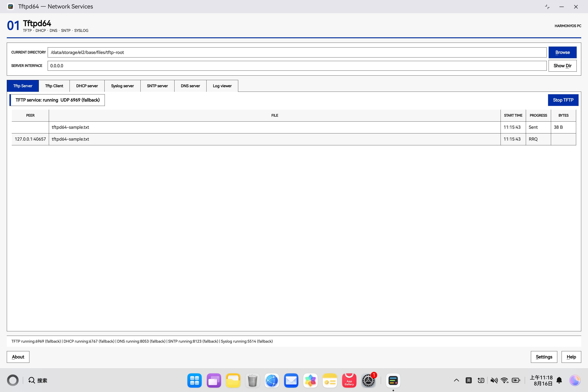
Task: Select the Tftp Server tab
Action: pos(23,86)
